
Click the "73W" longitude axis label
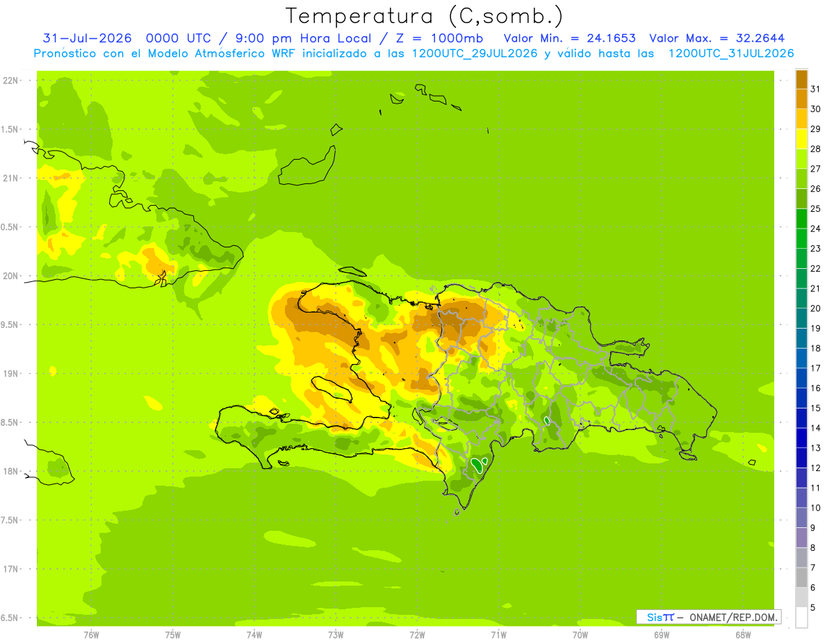(x=336, y=634)
